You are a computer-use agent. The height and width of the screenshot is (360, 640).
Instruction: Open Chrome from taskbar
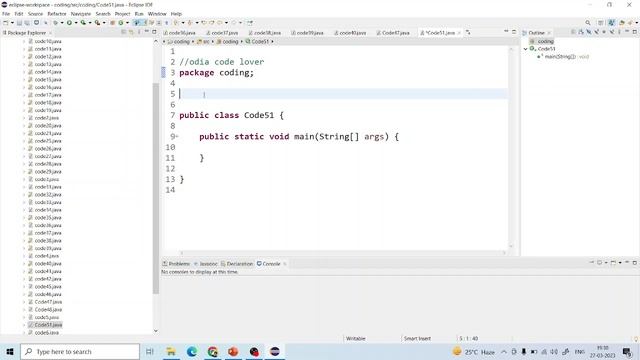[x=213, y=351]
